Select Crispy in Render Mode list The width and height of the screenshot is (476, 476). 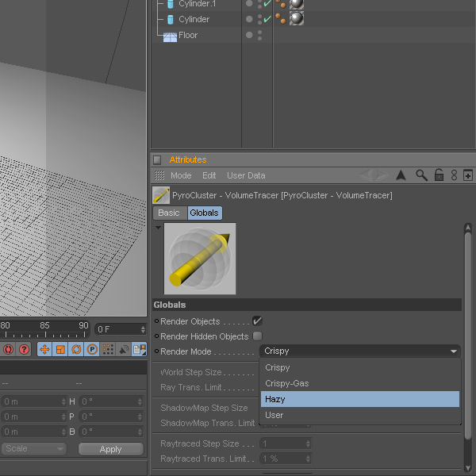[359, 367]
